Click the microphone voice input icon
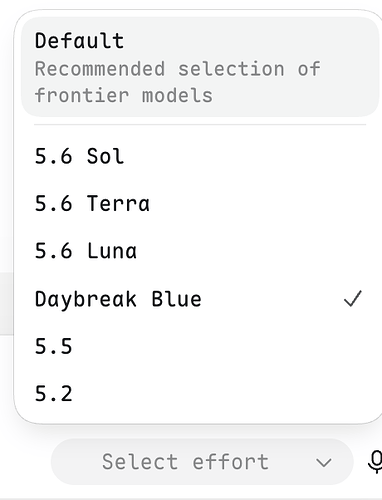The width and height of the screenshot is (382, 500). [x=376, y=462]
